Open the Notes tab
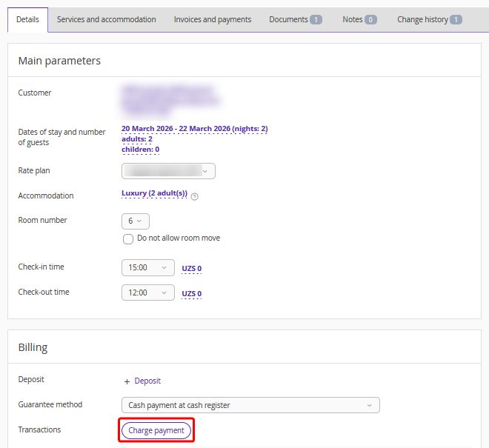This screenshot has width=489, height=448. pos(359,19)
